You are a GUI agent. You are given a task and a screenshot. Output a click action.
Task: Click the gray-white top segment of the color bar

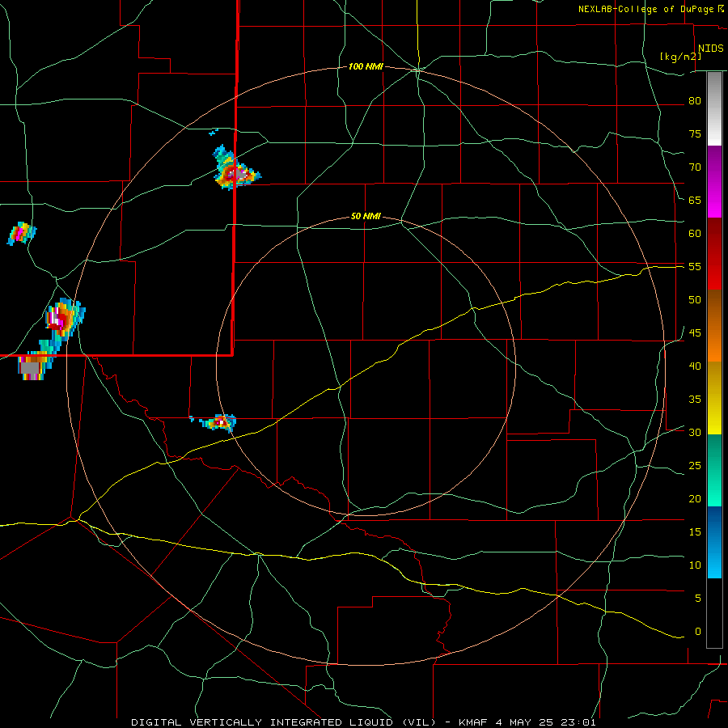coord(714,108)
